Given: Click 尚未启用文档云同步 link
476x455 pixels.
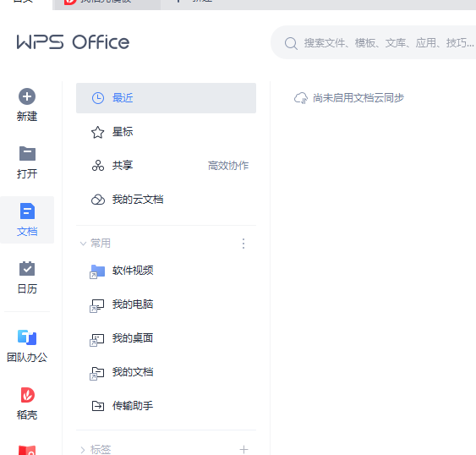Looking at the screenshot, I should coord(358,98).
